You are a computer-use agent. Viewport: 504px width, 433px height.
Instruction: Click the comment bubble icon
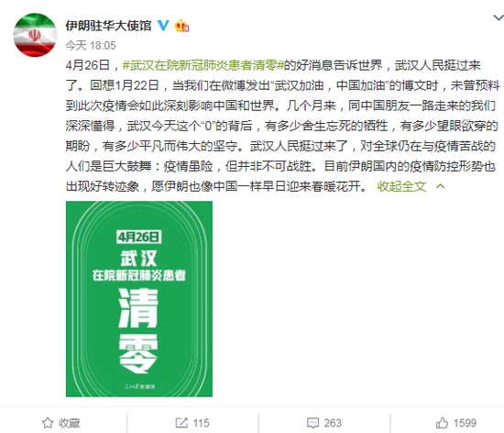(312, 423)
